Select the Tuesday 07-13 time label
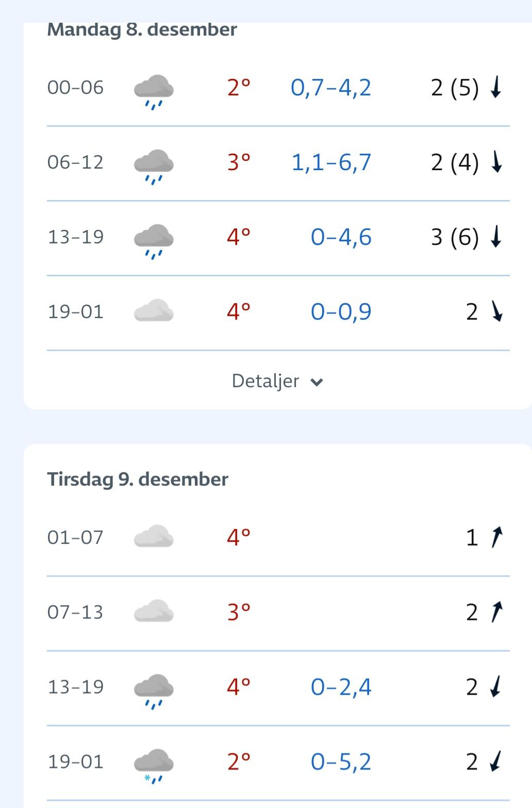The height and width of the screenshot is (808, 532). (x=75, y=612)
